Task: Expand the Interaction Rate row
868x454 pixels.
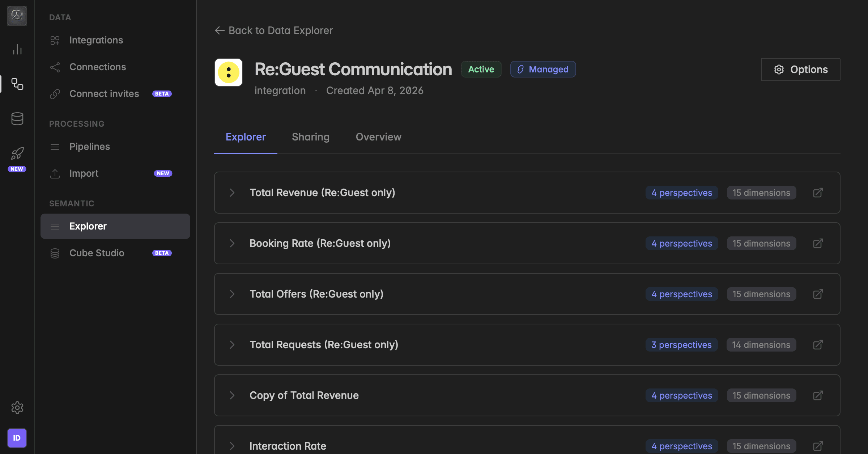Action: 232,446
